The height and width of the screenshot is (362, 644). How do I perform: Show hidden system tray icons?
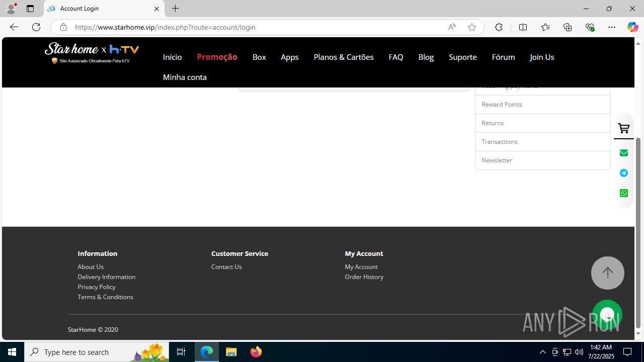click(x=542, y=352)
